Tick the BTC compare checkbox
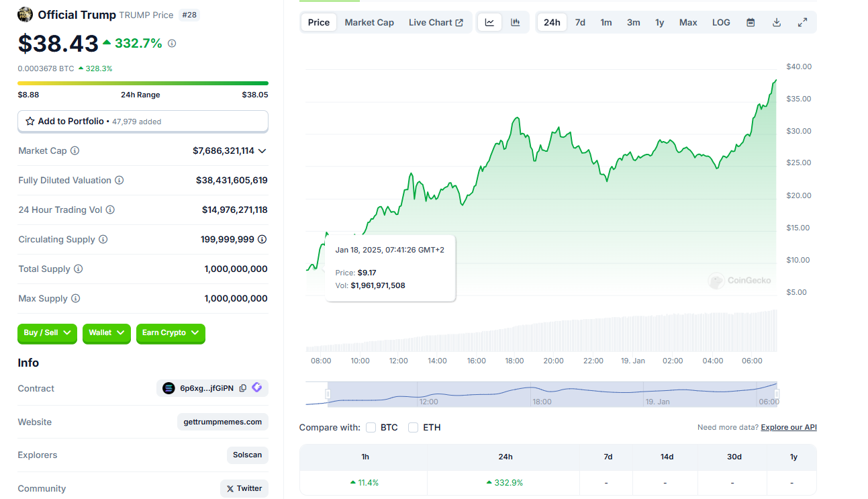The image size is (868, 499). (x=371, y=428)
